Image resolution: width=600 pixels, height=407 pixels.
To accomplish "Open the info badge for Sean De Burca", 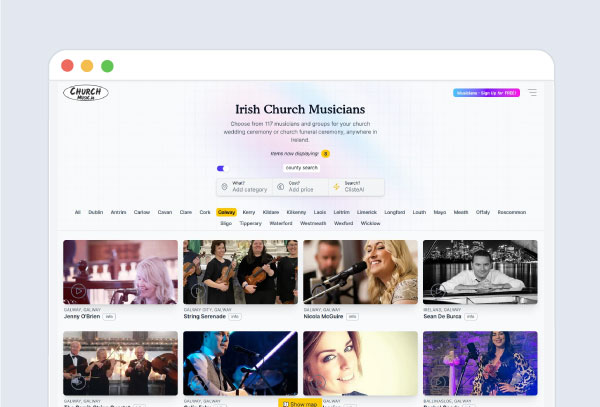I will pyautogui.click(x=471, y=317).
